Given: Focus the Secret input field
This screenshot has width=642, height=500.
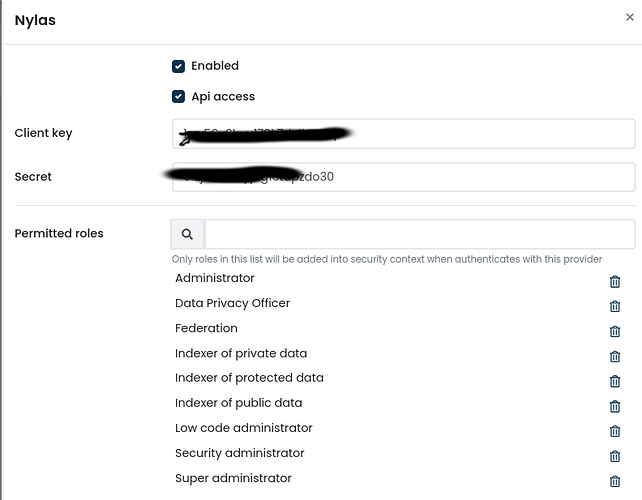Looking at the screenshot, I should (403, 177).
